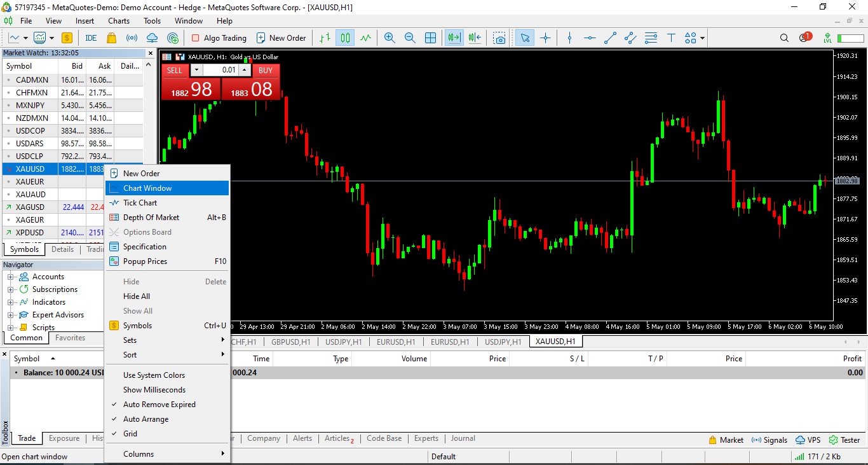The width and height of the screenshot is (868, 465).
Task: Open Depth Of Market from context menu
Action: click(166, 218)
